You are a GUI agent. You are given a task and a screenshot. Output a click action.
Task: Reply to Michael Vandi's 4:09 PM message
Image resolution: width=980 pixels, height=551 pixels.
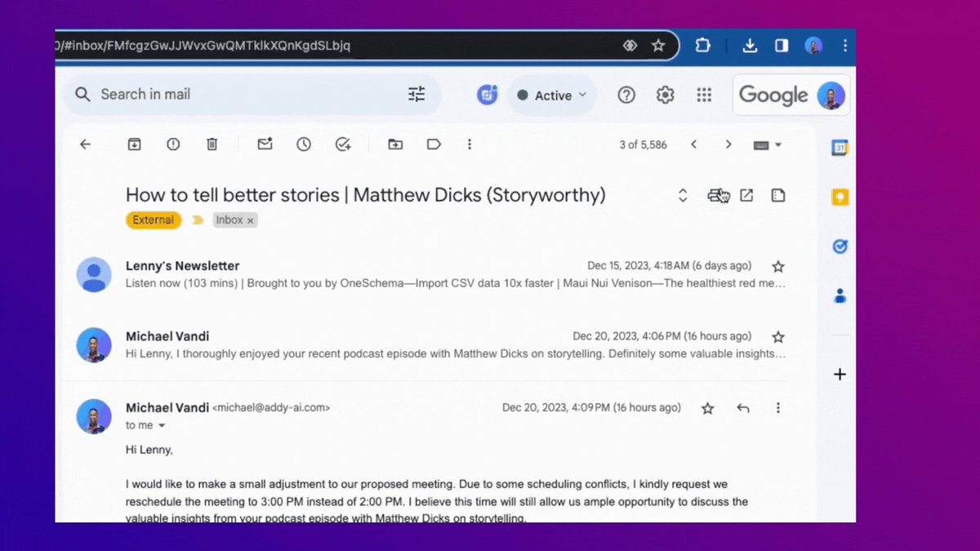click(x=743, y=408)
